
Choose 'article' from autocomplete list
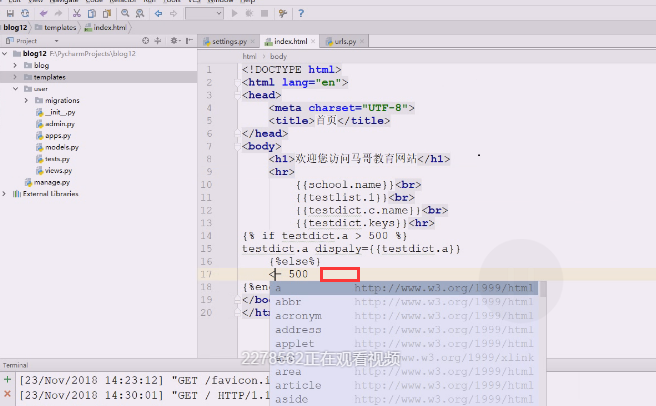coord(405,385)
